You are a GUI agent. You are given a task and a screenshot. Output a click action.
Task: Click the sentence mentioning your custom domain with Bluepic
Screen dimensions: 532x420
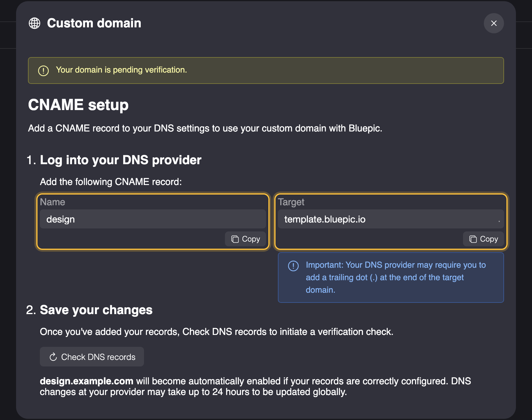205,128
